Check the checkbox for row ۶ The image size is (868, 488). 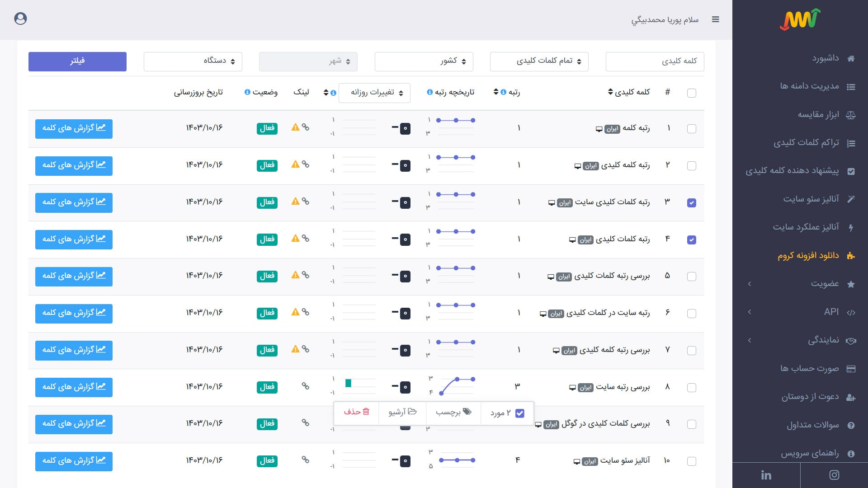(x=691, y=314)
